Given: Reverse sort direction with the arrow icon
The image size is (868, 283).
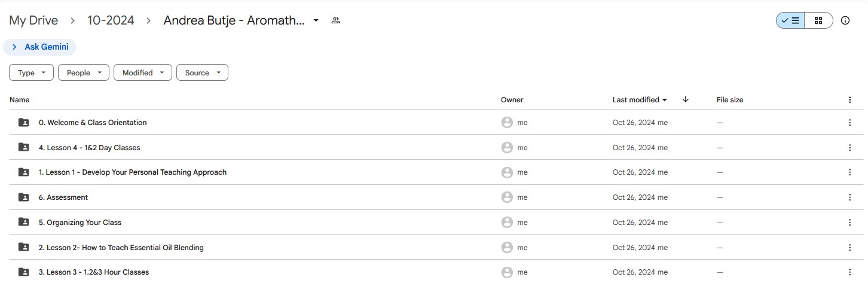Looking at the screenshot, I should pyautogui.click(x=685, y=99).
